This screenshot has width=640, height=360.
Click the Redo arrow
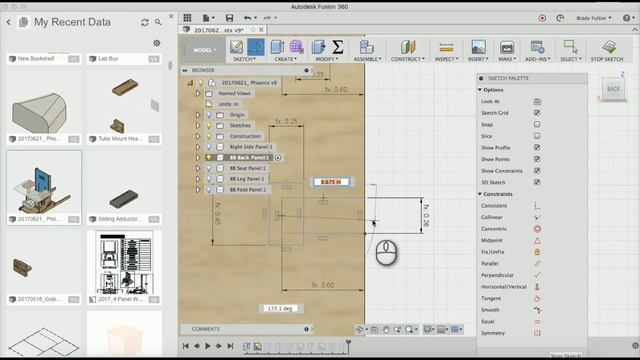coord(267,18)
